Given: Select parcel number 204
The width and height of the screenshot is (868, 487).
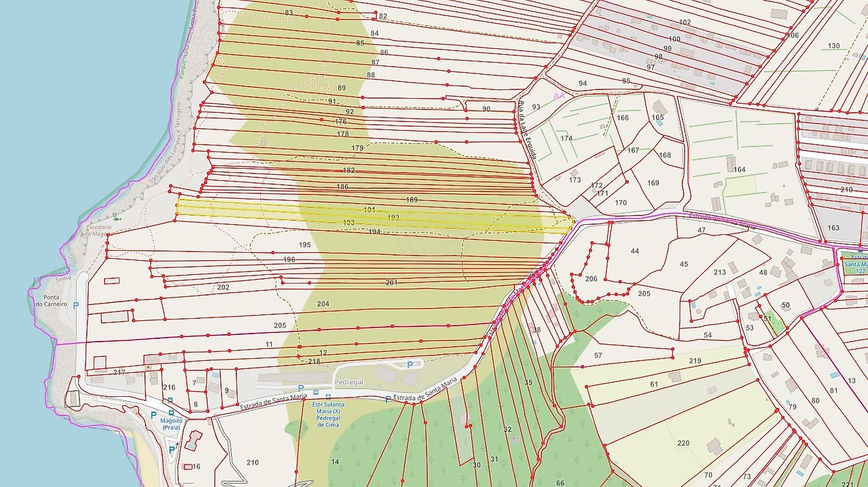Looking at the screenshot, I should click(x=323, y=304).
